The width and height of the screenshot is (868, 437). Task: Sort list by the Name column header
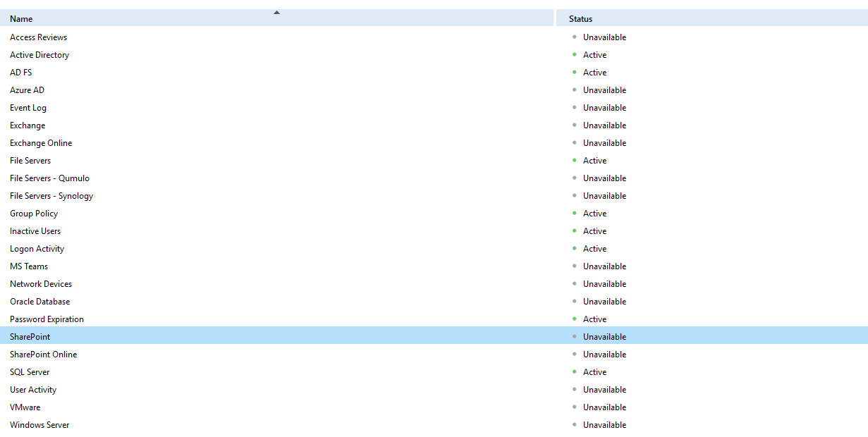(21, 19)
